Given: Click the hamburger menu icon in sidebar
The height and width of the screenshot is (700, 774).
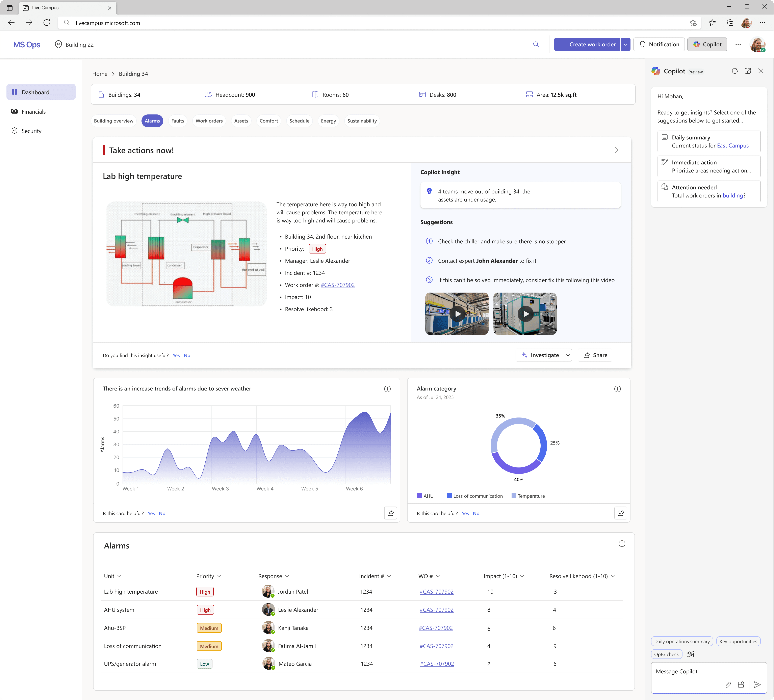Looking at the screenshot, I should 15,73.
